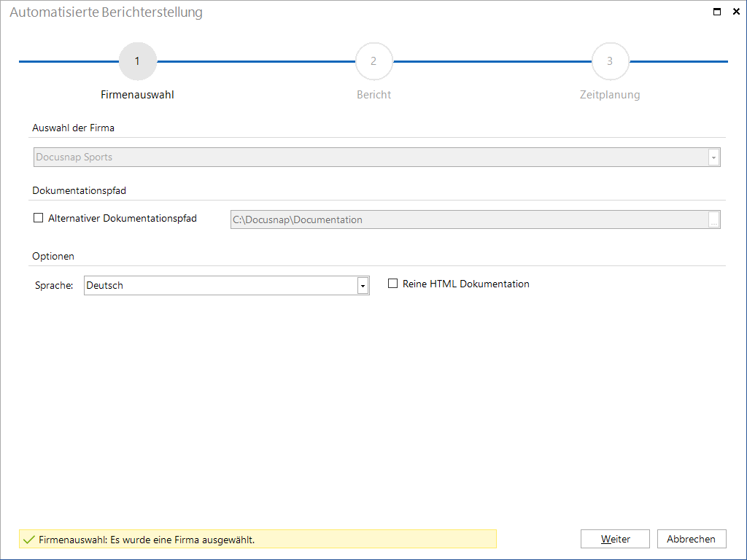Screen dimensions: 747x560
Task: Click the Deutsch language combo box
Action: (227, 286)
